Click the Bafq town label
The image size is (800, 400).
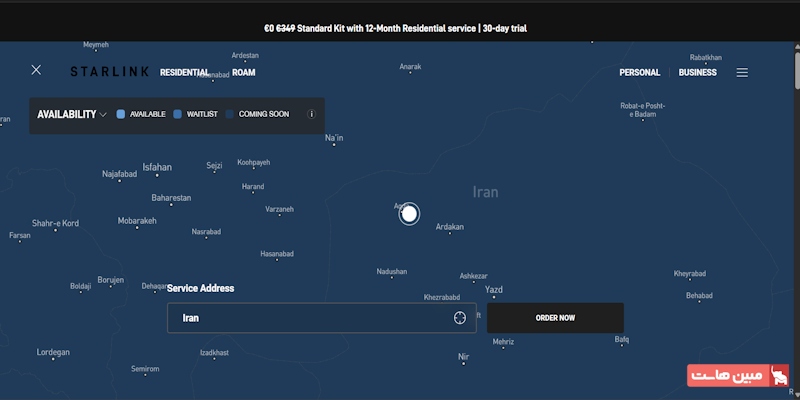(x=622, y=339)
